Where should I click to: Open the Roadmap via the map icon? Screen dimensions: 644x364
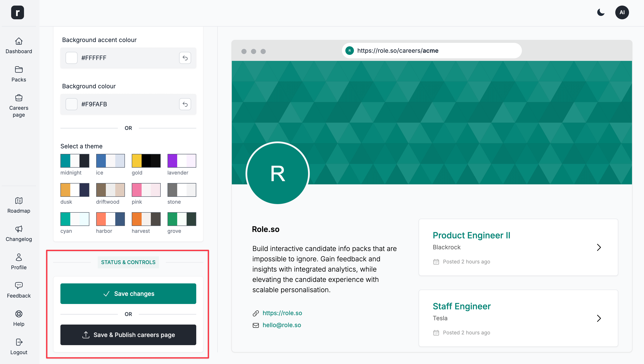click(x=18, y=201)
